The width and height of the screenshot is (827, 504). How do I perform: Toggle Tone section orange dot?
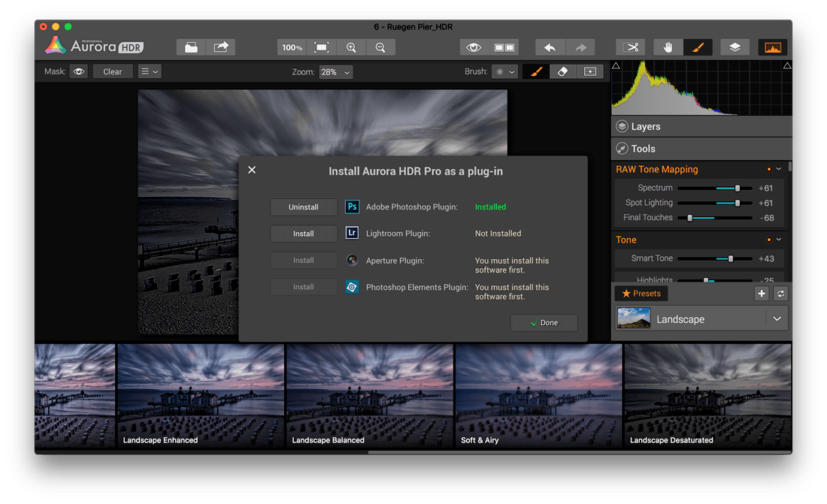pos(769,240)
